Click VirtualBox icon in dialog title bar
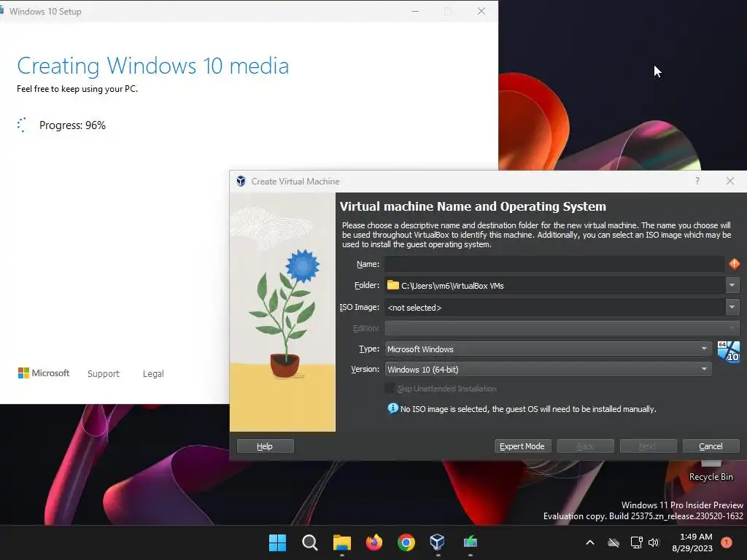Viewport: 747px width, 560px height. [x=241, y=182]
